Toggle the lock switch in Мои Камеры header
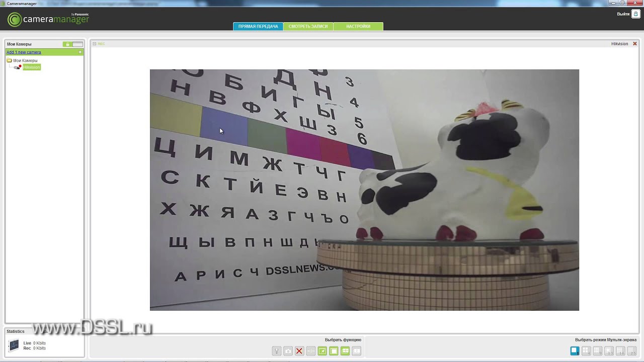 coord(73,44)
